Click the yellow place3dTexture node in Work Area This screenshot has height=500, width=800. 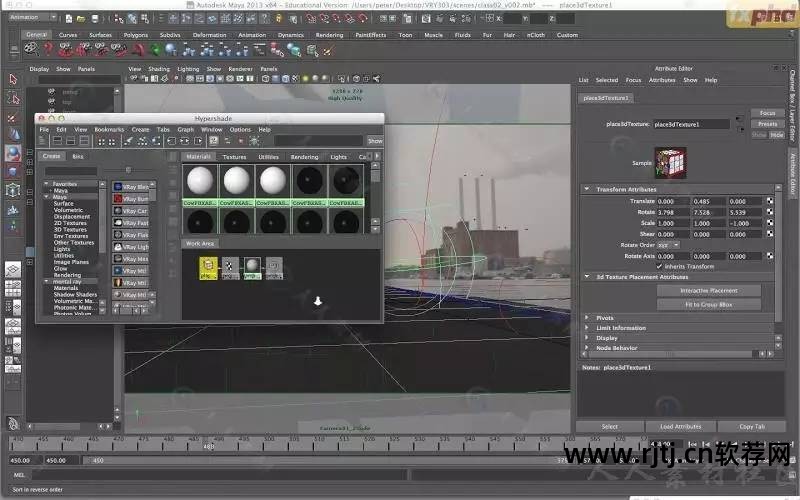[208, 267]
